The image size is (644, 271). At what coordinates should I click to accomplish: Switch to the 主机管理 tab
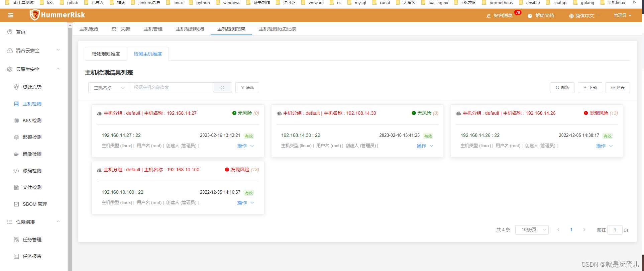(x=153, y=29)
